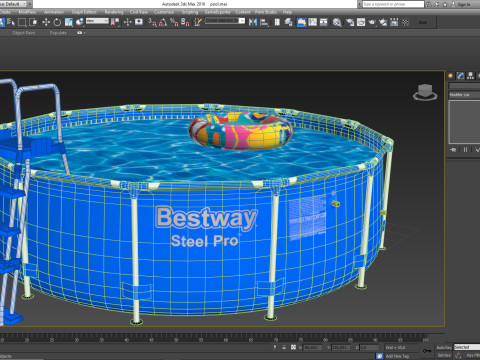Image resolution: width=480 pixels, height=360 pixels.
Task: Switch to the Hierarchy command panel tab
Action: [470, 76]
